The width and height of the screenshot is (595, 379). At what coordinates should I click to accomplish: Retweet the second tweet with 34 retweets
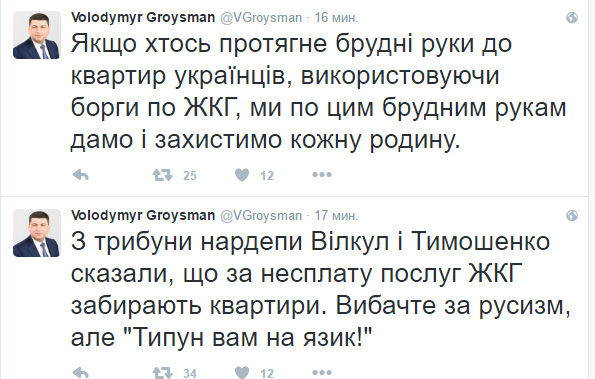coord(162,373)
